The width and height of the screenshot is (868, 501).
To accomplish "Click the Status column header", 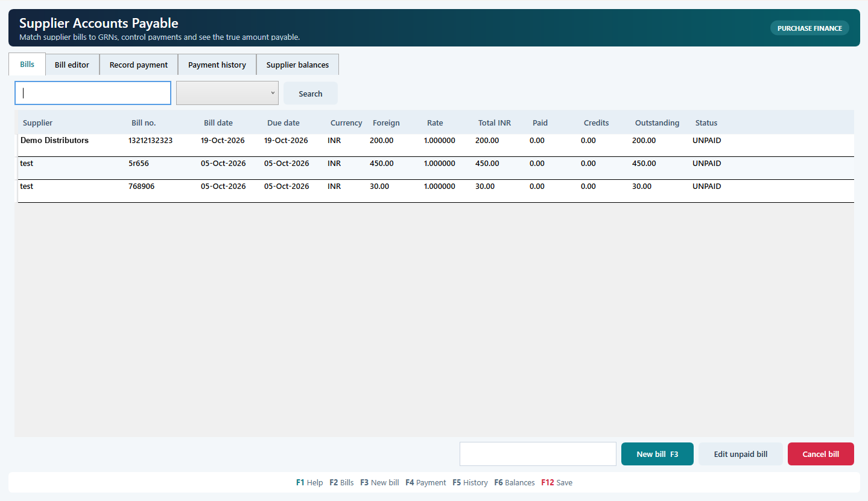I will pyautogui.click(x=706, y=123).
